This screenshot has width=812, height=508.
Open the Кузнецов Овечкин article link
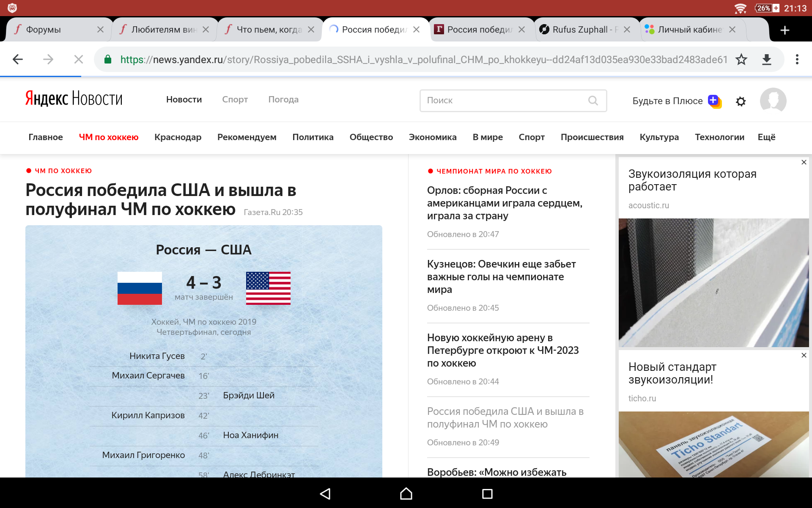pyautogui.click(x=501, y=276)
